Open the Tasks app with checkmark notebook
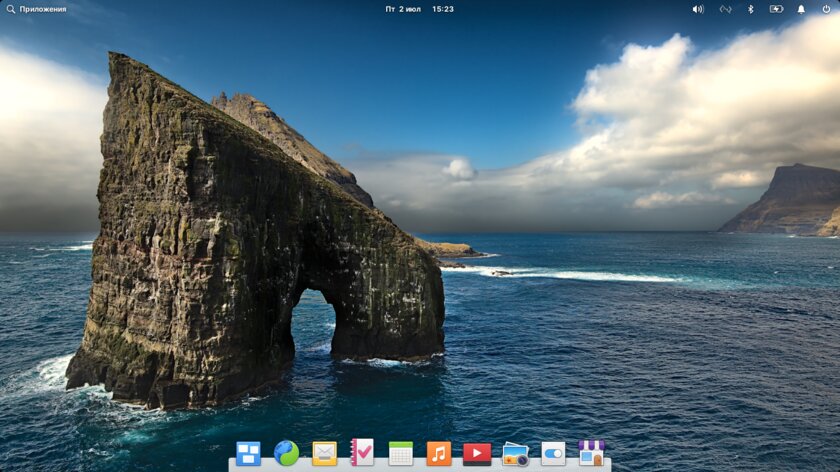Screen dimensions: 840x472 362,454
